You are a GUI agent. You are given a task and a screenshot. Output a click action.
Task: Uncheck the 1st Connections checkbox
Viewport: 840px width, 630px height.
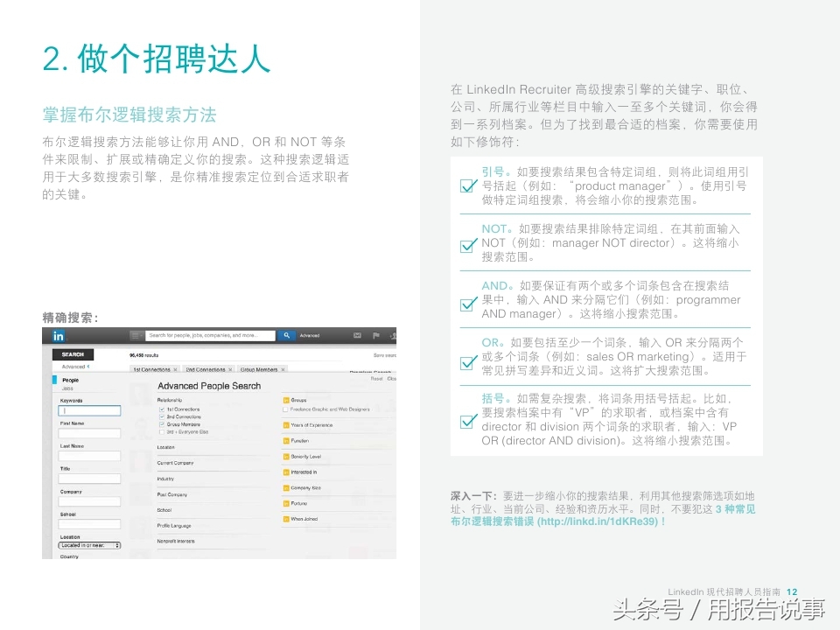162,409
